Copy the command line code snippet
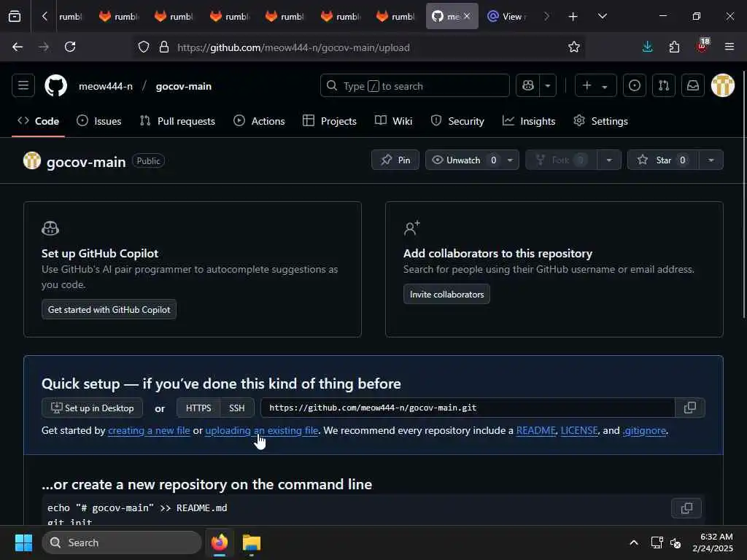The height and width of the screenshot is (560, 747). [686, 508]
